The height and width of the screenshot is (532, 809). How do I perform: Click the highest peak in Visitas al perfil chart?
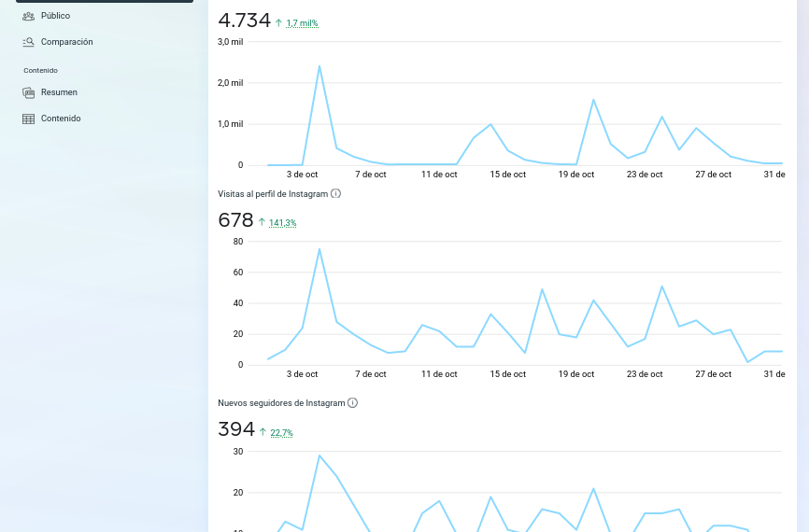click(x=319, y=249)
